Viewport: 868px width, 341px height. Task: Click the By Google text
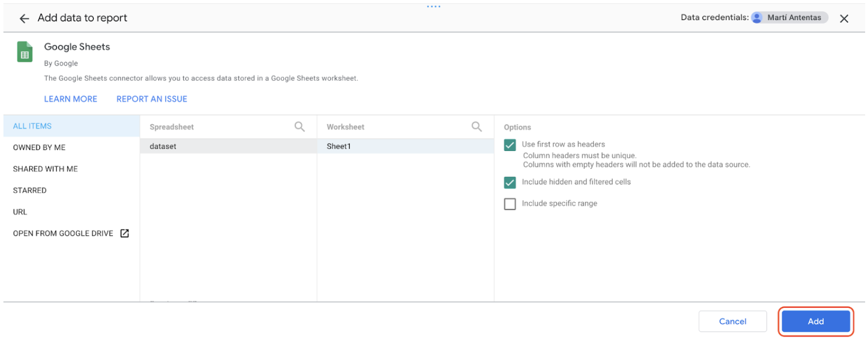[x=61, y=64]
